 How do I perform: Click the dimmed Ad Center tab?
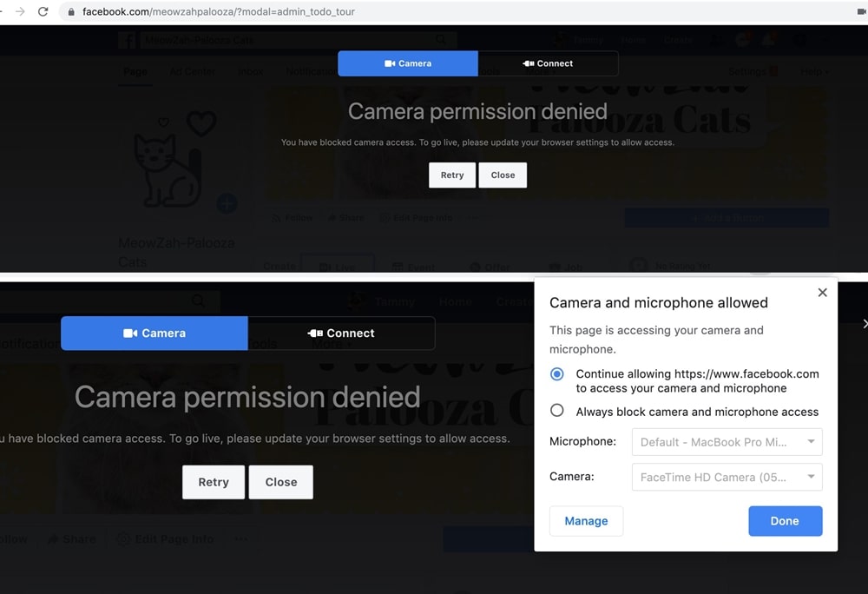pyautogui.click(x=192, y=71)
